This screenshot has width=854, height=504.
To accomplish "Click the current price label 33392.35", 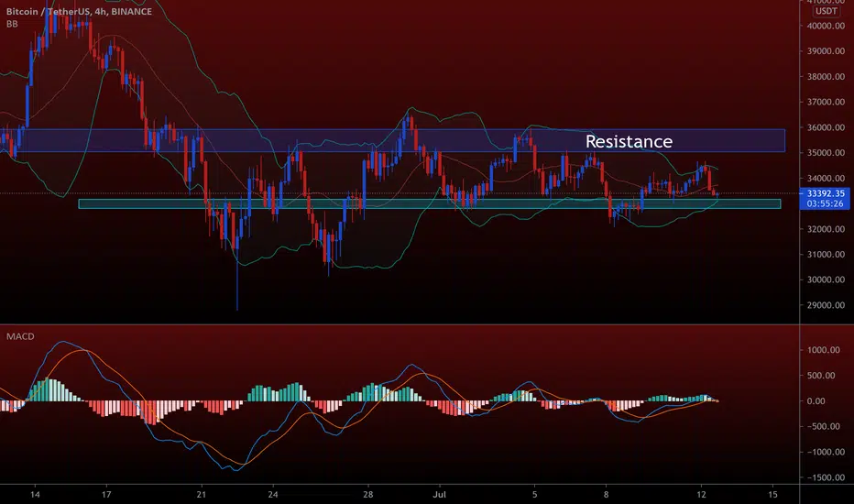I will (826, 193).
